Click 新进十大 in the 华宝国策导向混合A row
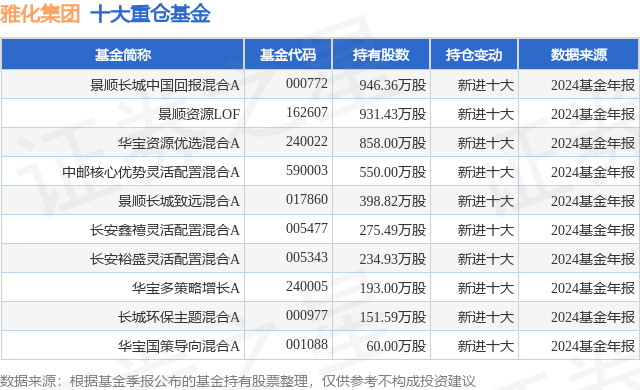640x390 pixels. (x=485, y=346)
